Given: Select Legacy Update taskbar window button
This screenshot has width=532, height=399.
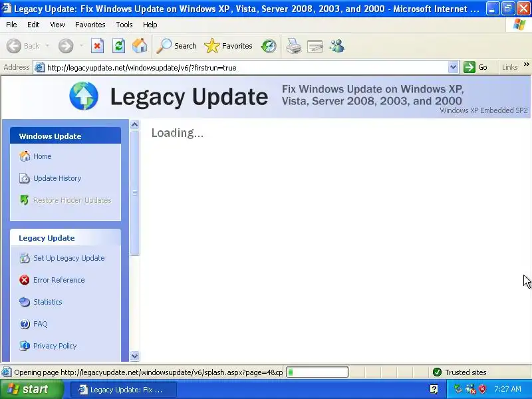Looking at the screenshot, I should point(124,390).
